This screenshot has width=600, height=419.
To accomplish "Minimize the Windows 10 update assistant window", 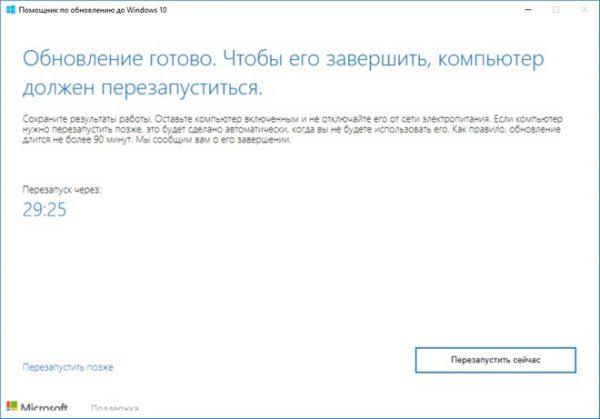I will click(528, 10).
